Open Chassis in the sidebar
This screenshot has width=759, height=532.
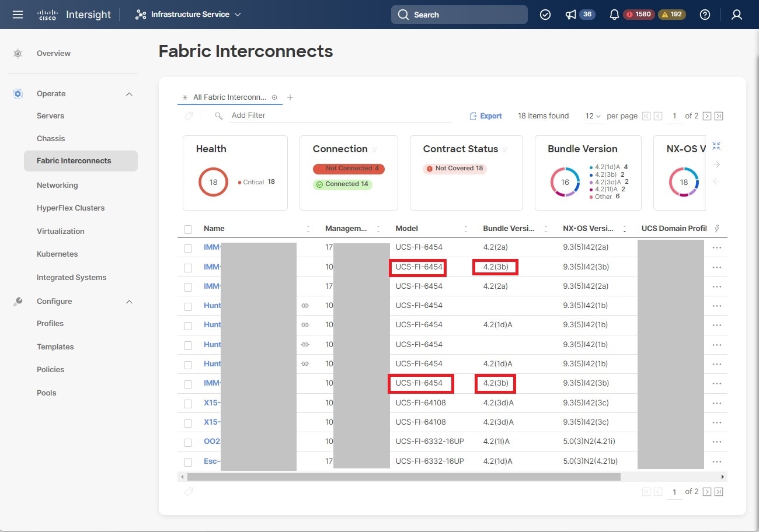click(x=51, y=138)
